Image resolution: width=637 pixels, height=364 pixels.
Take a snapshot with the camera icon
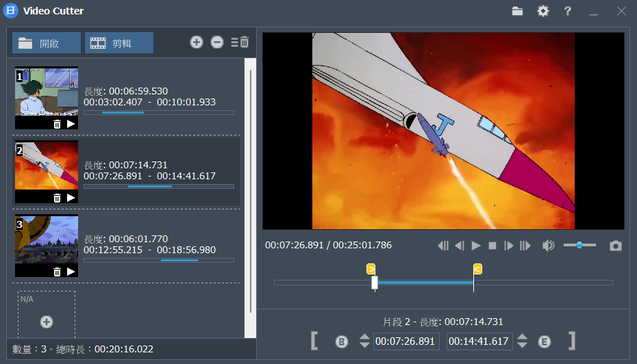[x=616, y=246]
